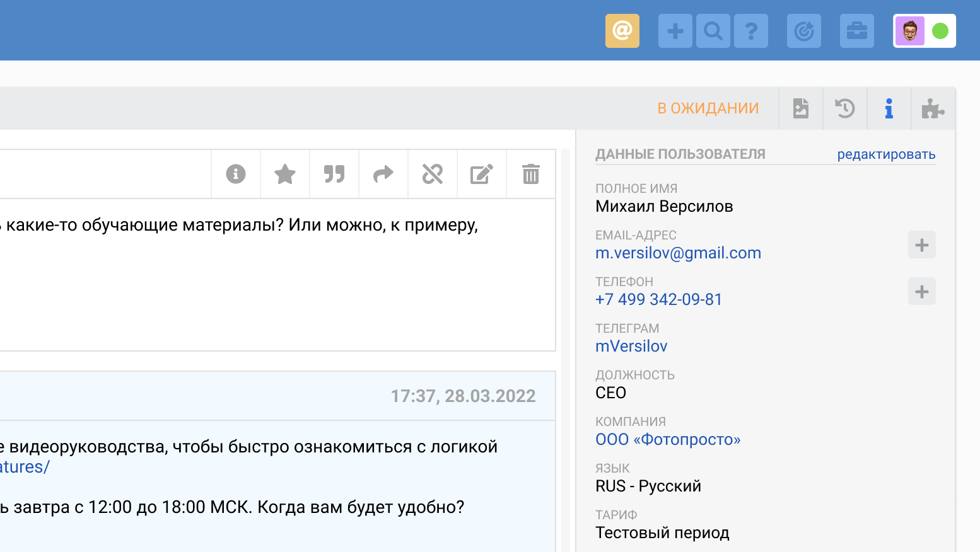Add another phone with the plus button
The width and height of the screenshot is (980, 552).
921,291
